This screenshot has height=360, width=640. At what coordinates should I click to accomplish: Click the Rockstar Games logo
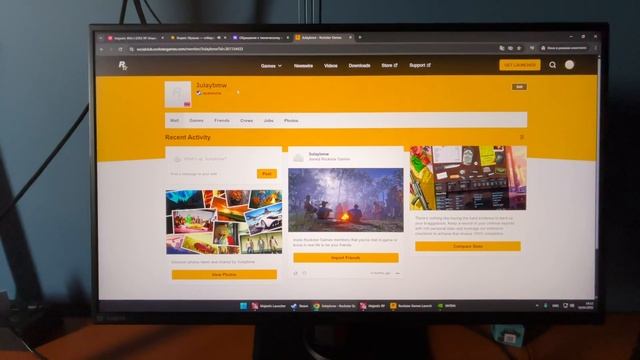[x=123, y=65]
